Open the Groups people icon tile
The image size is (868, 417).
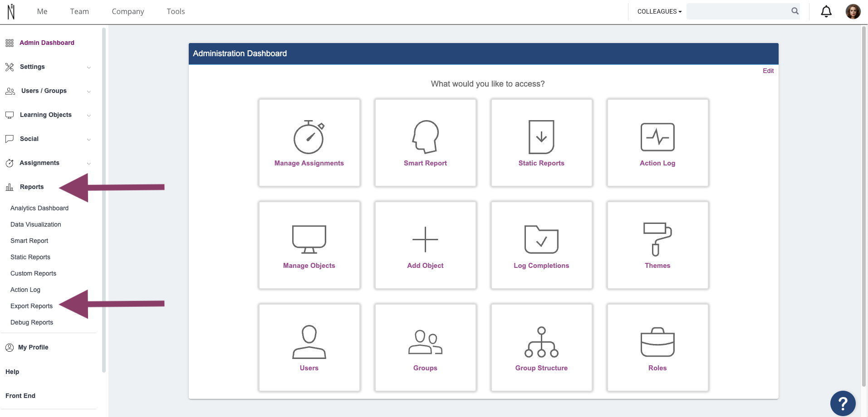(x=425, y=348)
